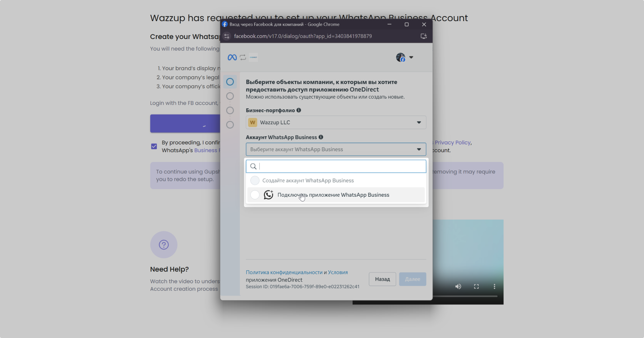The width and height of the screenshot is (644, 338).
Task: Click the facebook.com URL in address bar
Action: pos(303,36)
